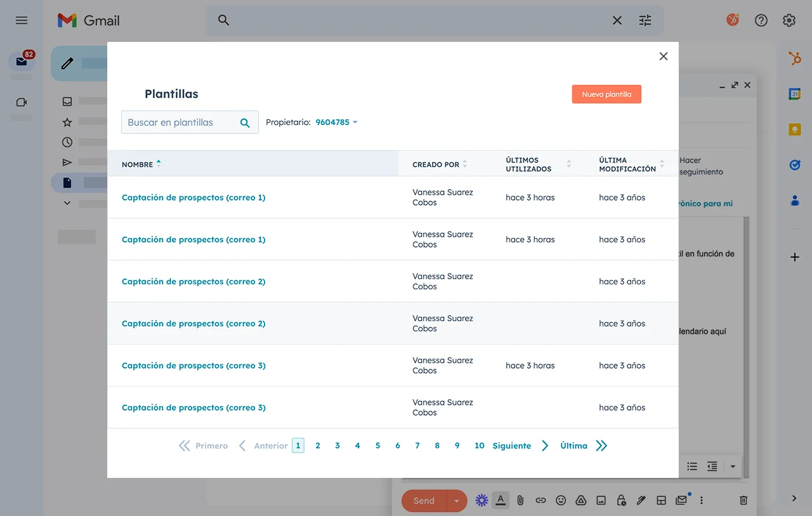Image resolution: width=812 pixels, height=516 pixels.
Task: Go to page 3 of templates
Action: [337, 446]
